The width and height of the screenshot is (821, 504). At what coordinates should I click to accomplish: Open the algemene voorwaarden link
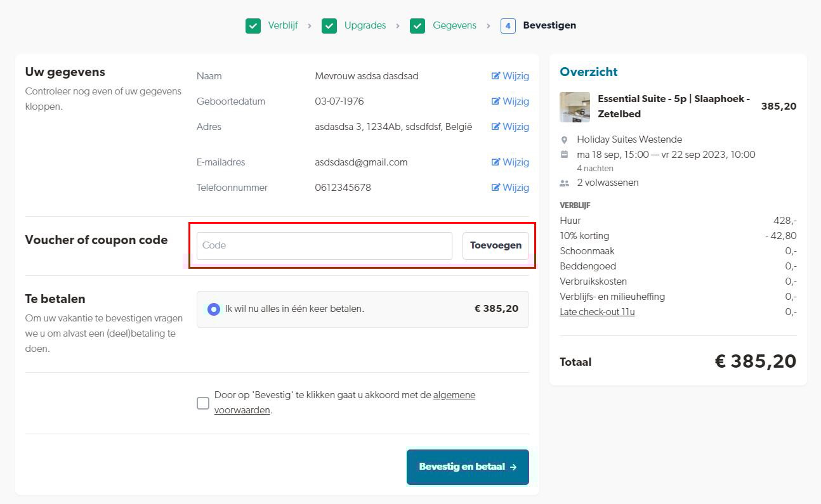click(x=454, y=396)
